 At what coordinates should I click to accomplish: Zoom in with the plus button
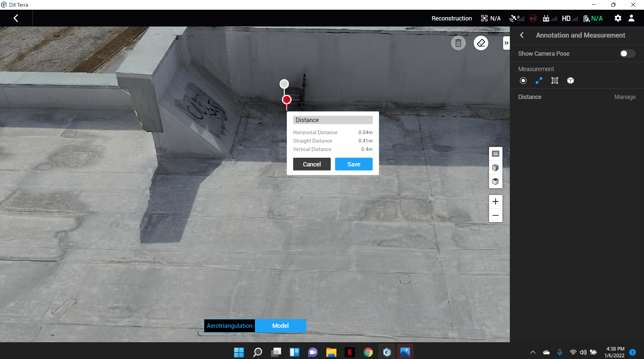(x=495, y=202)
